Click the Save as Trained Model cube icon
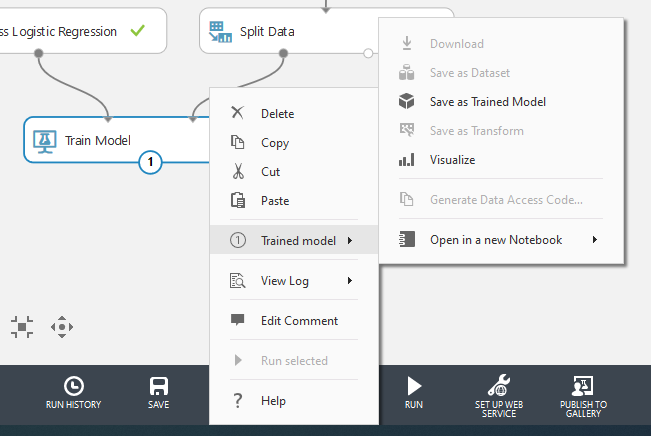Screen dimensions: 651x436 [x=406, y=101]
